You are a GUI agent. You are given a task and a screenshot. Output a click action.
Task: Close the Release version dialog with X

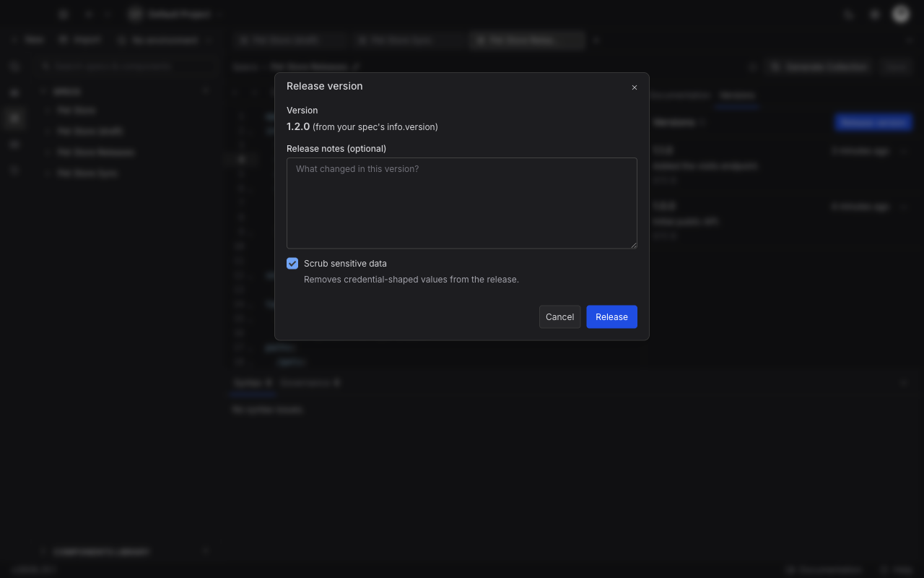(x=635, y=87)
